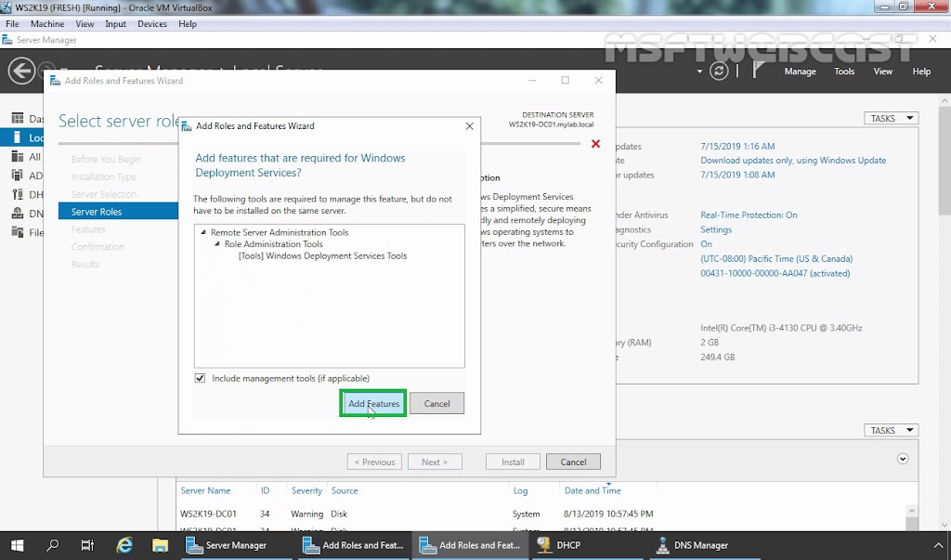This screenshot has width=951, height=560.
Task: Open Pacific Time zone link
Action: 776,258
